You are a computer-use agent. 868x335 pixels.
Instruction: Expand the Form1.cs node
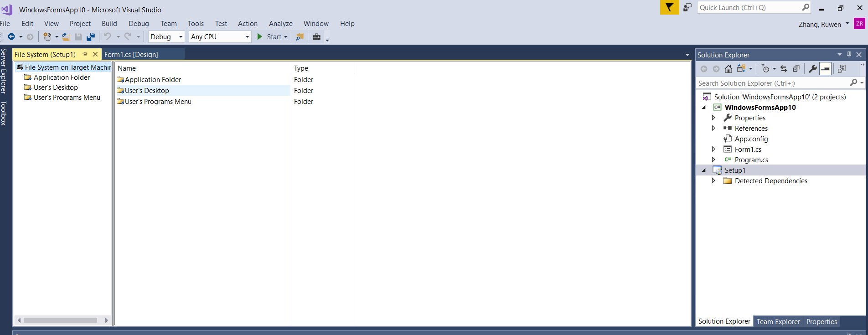(x=713, y=149)
